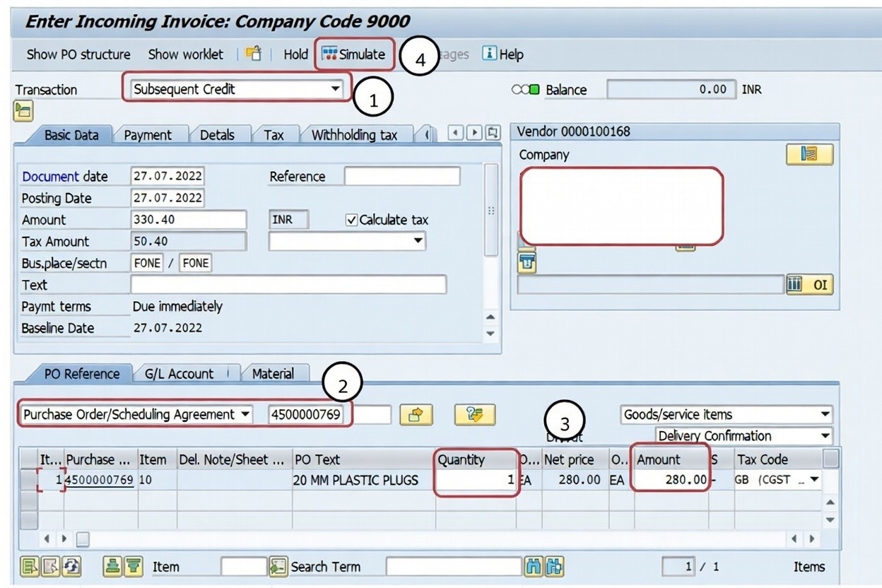Viewport: 882px width, 588px height.
Task: Click the yellow arrow icon next to PO number
Action: click(x=416, y=415)
